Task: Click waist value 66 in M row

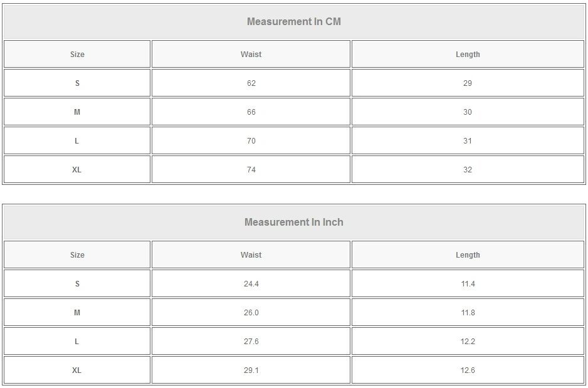Action: 251,112
